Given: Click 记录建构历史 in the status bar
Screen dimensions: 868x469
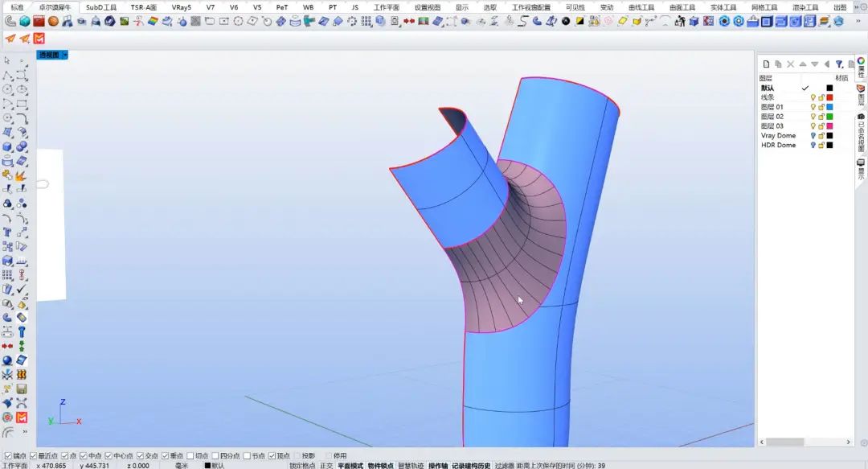Looking at the screenshot, I should coord(471,465).
